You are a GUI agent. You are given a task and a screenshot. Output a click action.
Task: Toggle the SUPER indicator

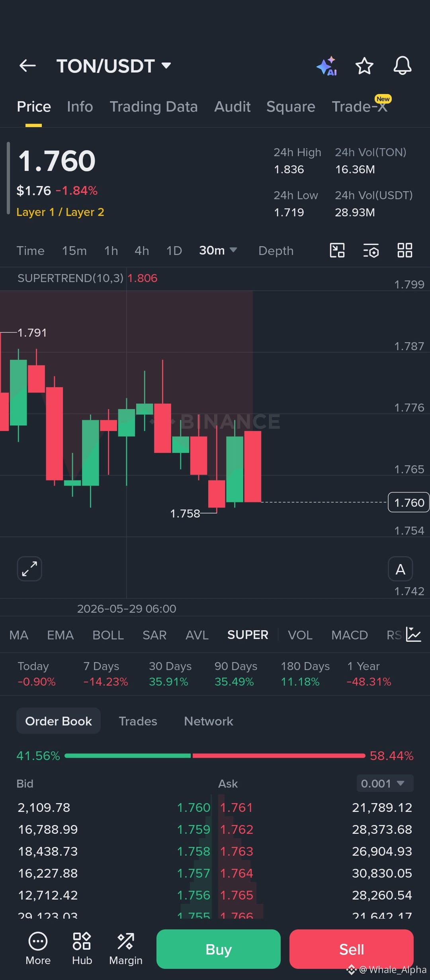click(x=248, y=635)
